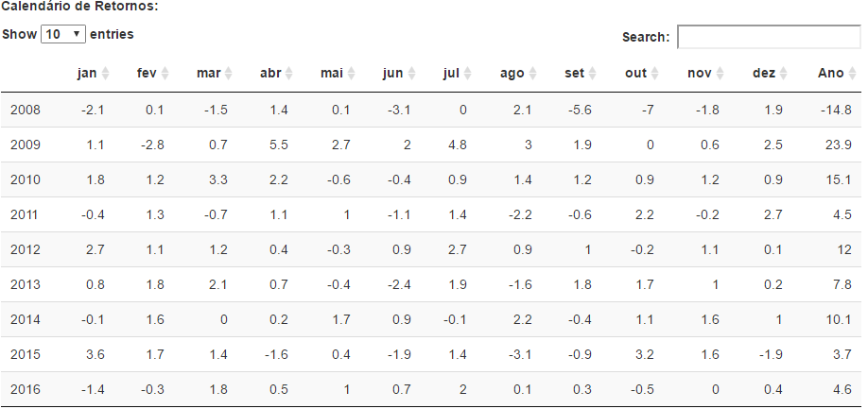Click the sort arrows icon beside Ano
The width and height of the screenshot is (868, 409).
coord(854,74)
